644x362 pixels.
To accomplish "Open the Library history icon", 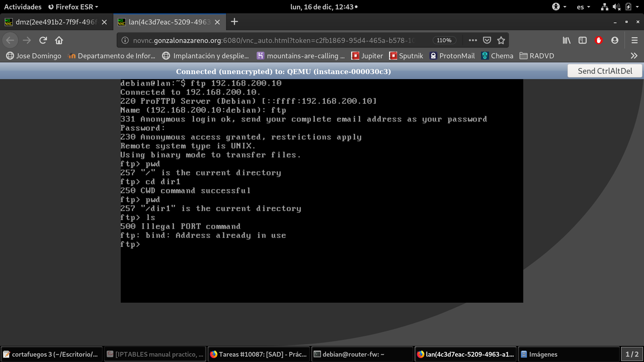I will click(x=567, y=40).
